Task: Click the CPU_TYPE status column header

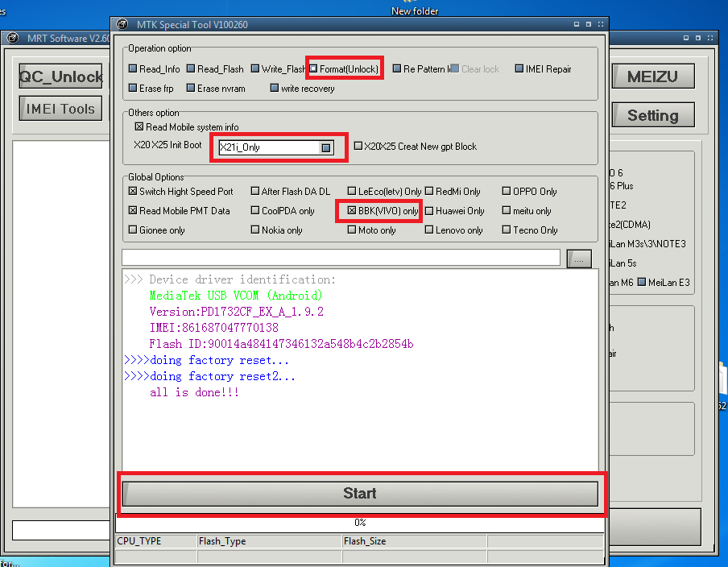Action: 156,541
